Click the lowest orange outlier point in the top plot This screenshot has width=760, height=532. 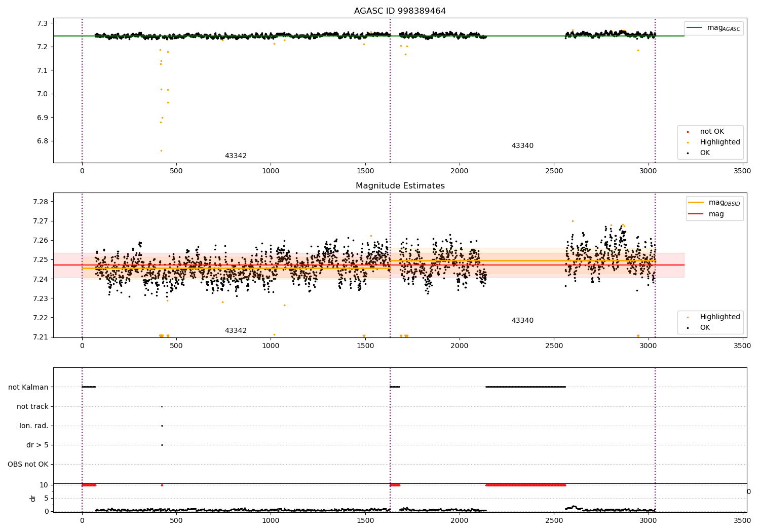point(161,150)
